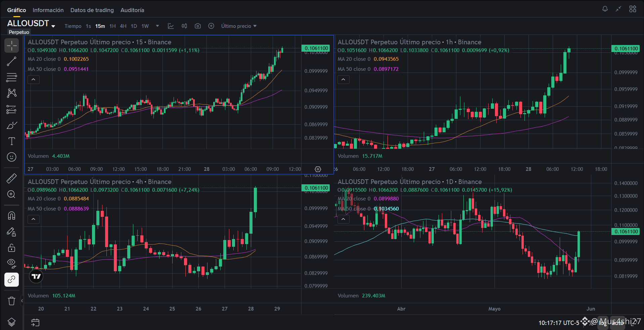Open price alerts via the bell icon
Viewport: 644px width, 330px height.
pos(605,9)
